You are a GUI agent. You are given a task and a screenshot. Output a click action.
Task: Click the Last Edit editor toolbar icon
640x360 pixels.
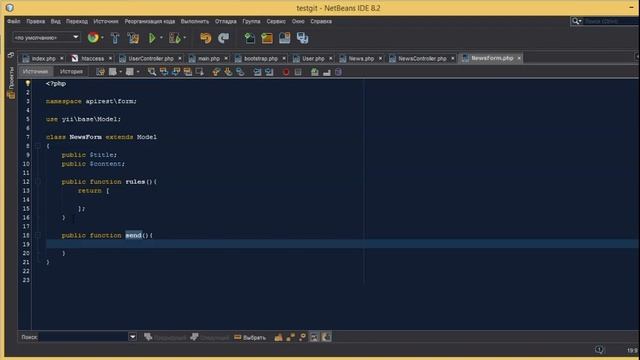[x=100, y=72]
